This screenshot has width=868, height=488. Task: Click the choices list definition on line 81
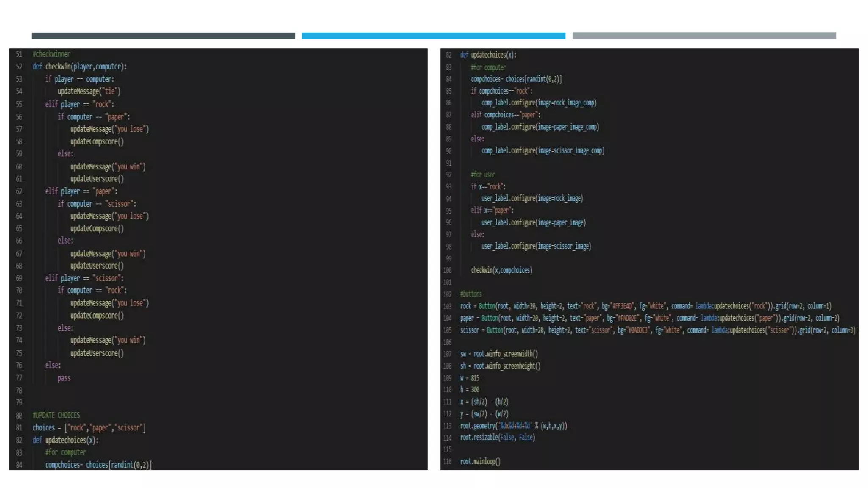pyautogui.click(x=89, y=427)
